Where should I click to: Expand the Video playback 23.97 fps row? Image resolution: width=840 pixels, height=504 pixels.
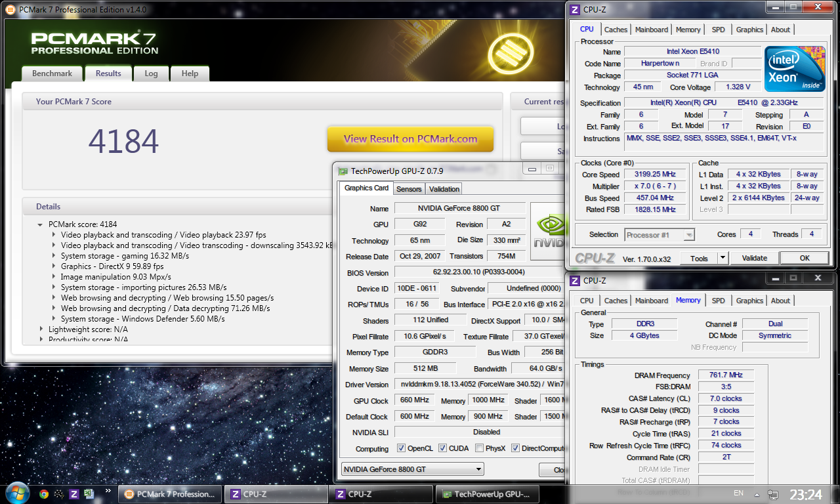pyautogui.click(x=54, y=235)
